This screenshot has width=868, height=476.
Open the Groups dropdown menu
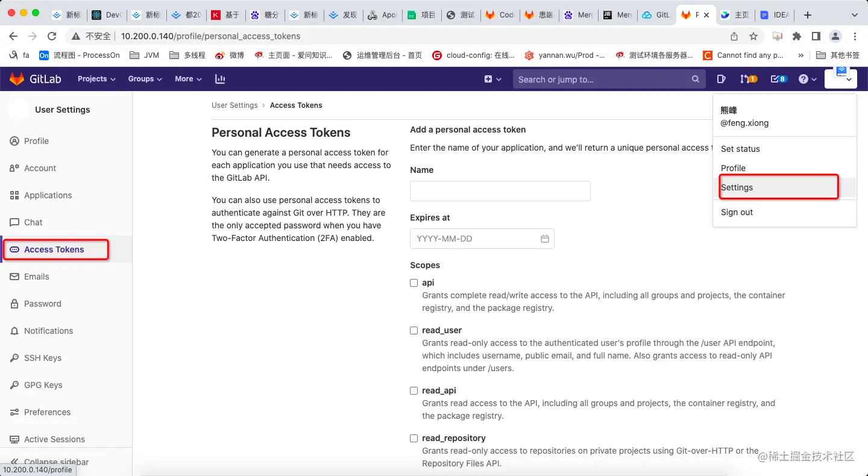tap(145, 78)
